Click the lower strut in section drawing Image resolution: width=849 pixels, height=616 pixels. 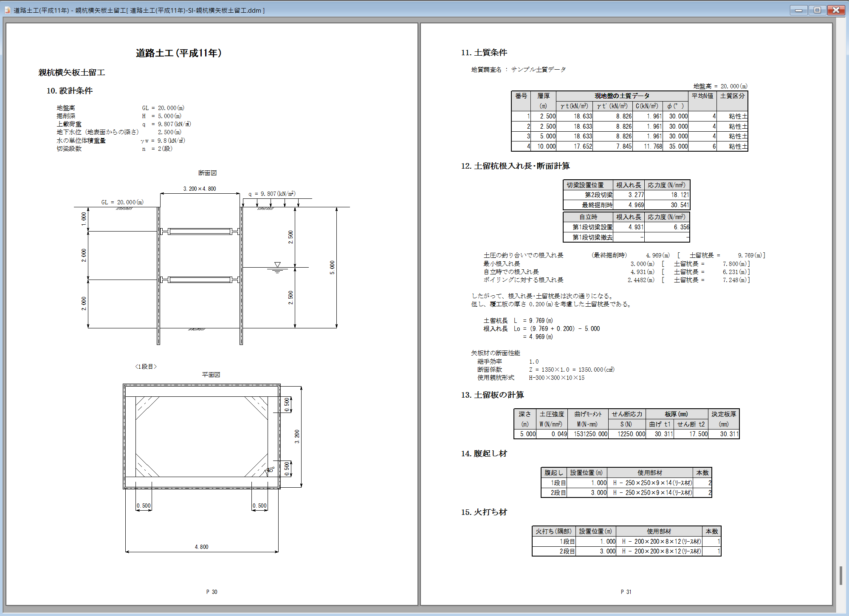point(200,280)
